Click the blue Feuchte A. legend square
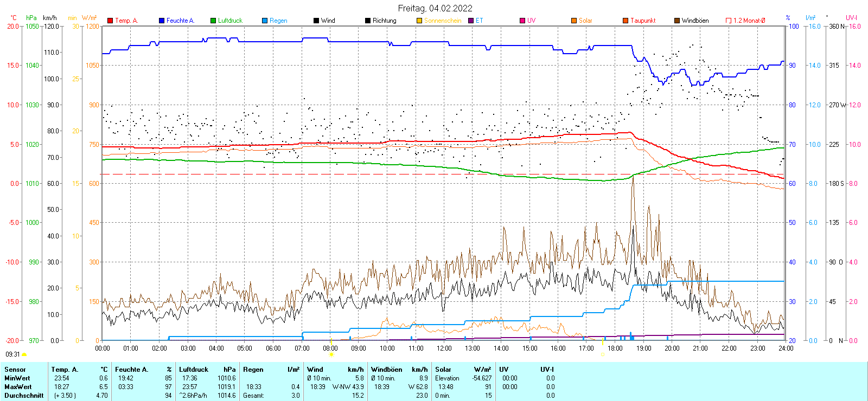 [x=162, y=21]
